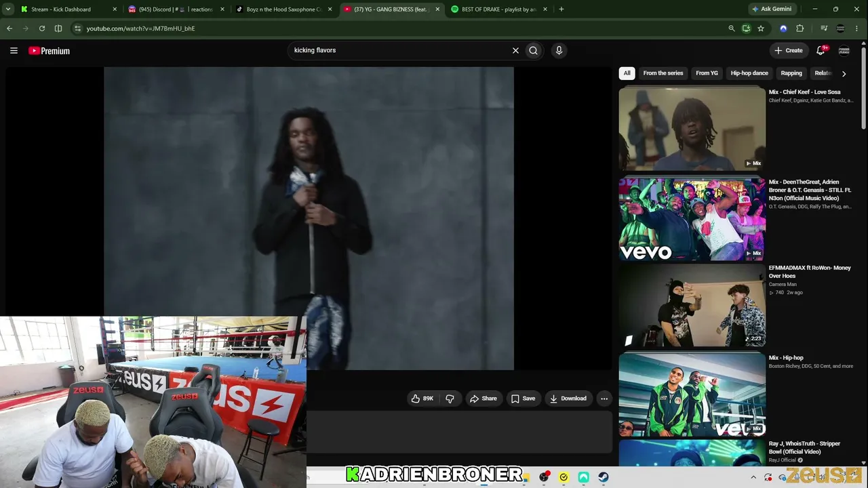Open the Camera Man channel name
The height and width of the screenshot is (488, 868).
coord(783,285)
